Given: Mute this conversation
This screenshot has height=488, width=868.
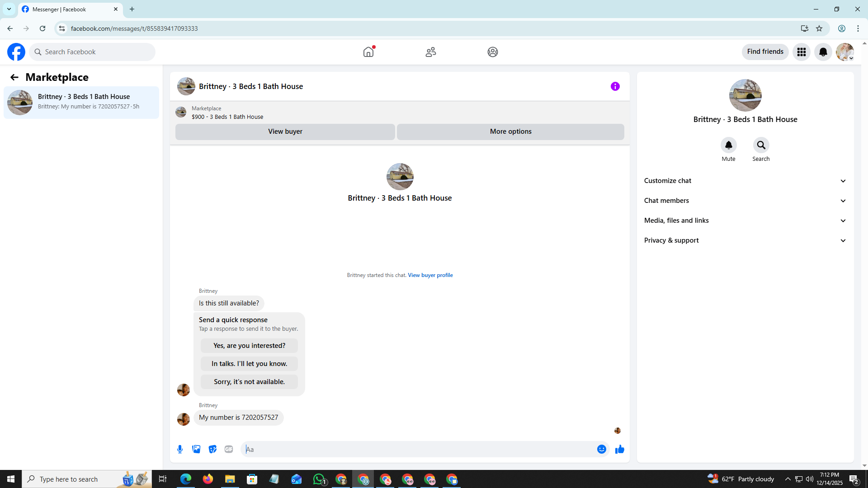Looking at the screenshot, I should [728, 145].
